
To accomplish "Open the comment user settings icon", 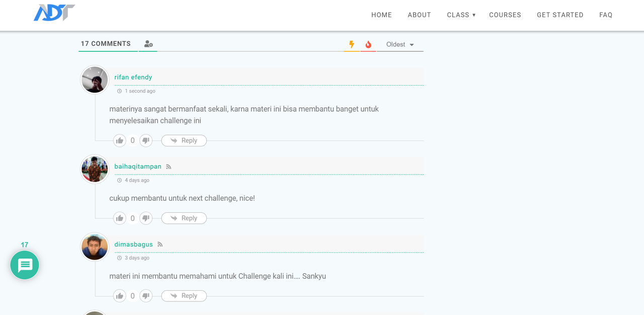I will click(x=148, y=44).
